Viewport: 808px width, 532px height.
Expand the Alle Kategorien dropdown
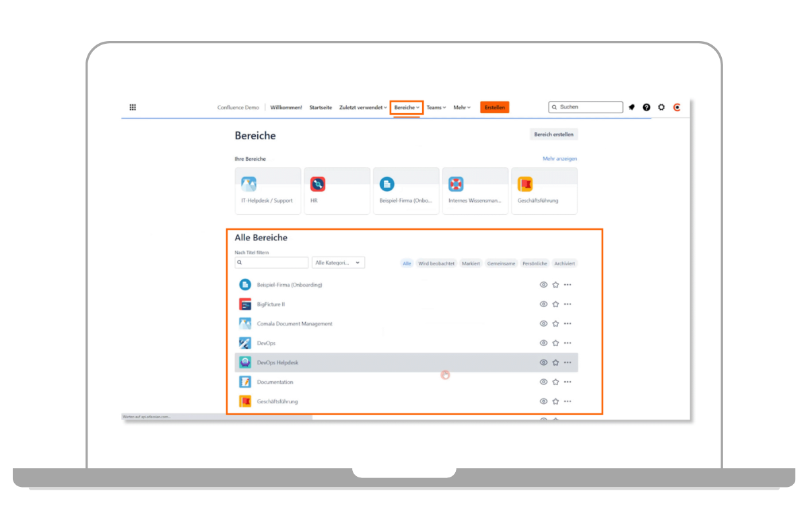pos(338,263)
